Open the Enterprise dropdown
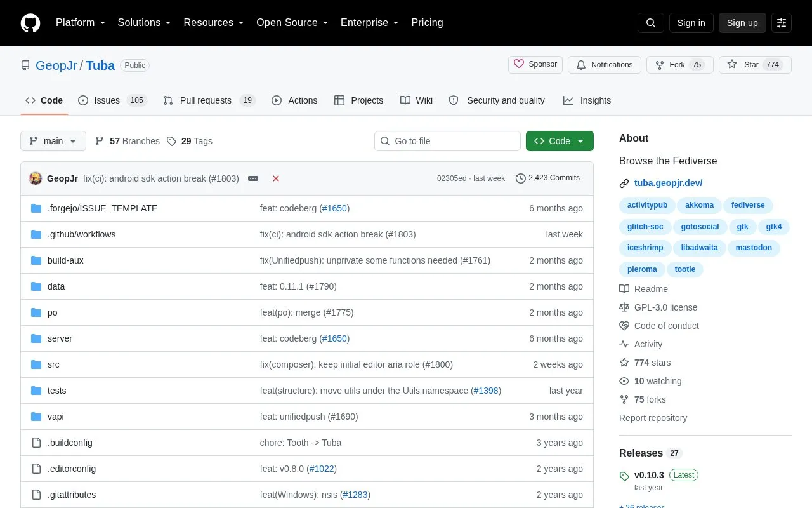The height and width of the screenshot is (508, 812). (x=370, y=23)
